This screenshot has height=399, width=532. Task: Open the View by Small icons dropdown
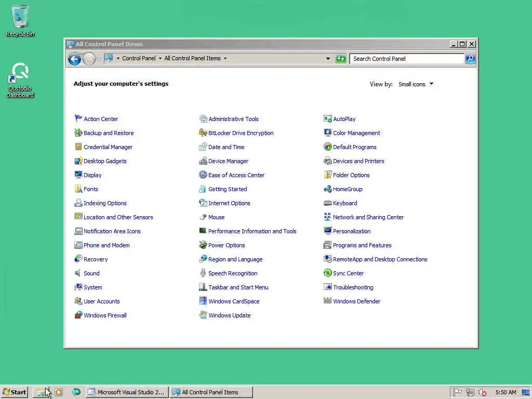click(416, 84)
